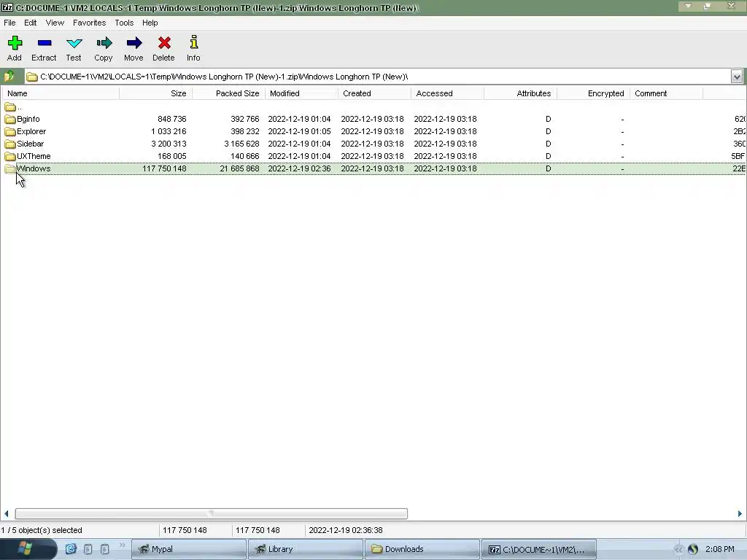Click the scroll right arrow
This screenshot has height=560, width=747.
tap(740, 513)
